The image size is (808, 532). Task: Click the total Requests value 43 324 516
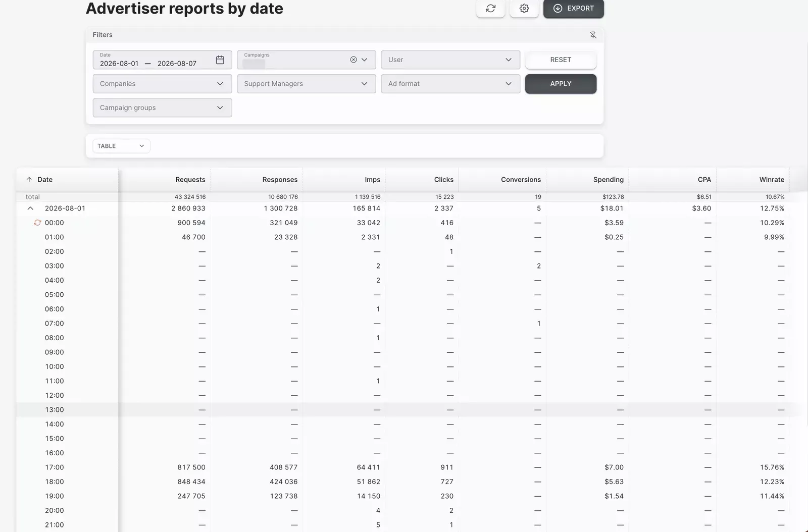pyautogui.click(x=190, y=197)
